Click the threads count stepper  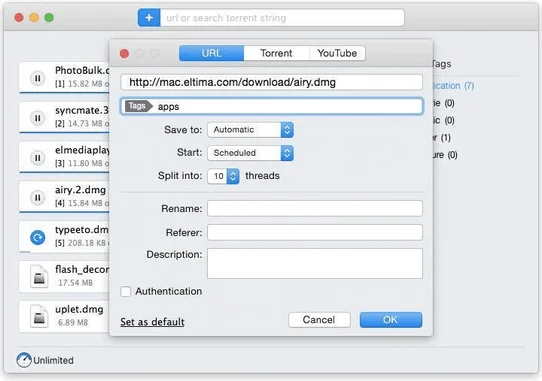pos(233,176)
